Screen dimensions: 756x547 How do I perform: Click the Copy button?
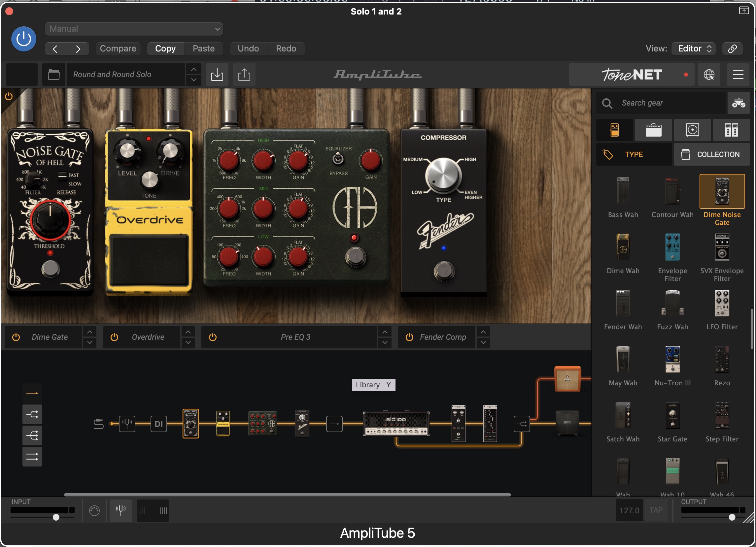[x=165, y=48]
